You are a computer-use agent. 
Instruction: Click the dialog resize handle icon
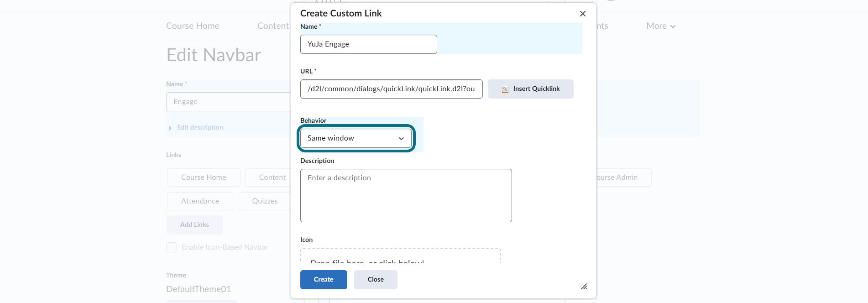(584, 287)
